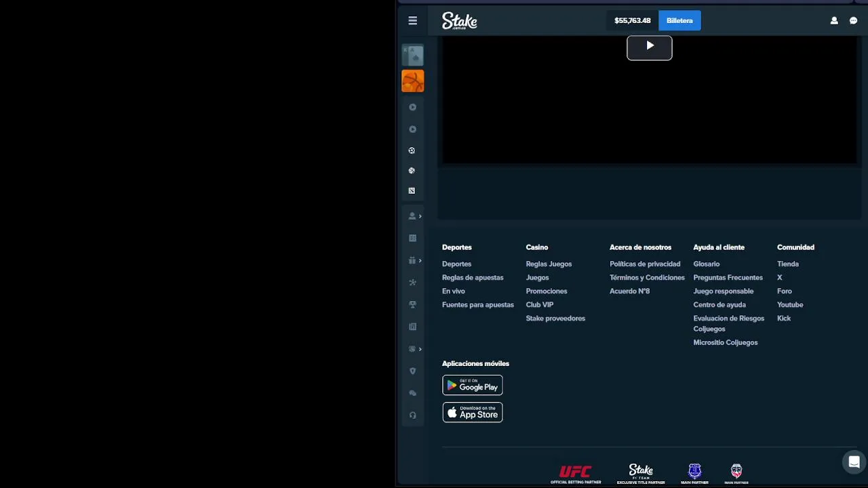This screenshot has height=488, width=868.
Task: Play the video with the play button
Action: pyautogui.click(x=650, y=47)
